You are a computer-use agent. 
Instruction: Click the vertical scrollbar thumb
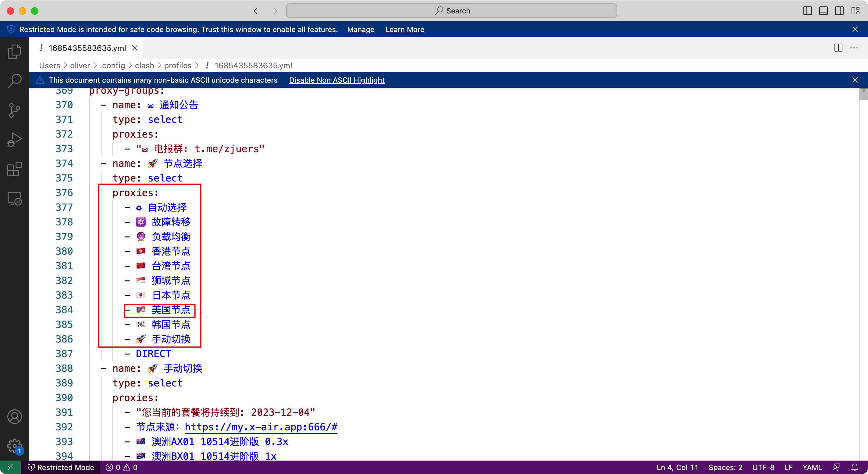863,94
